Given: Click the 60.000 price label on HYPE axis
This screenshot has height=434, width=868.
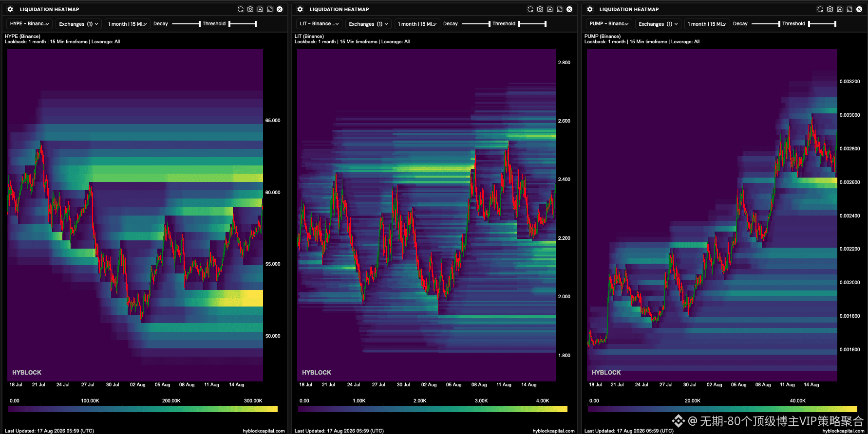Looking at the screenshot, I should pyautogui.click(x=273, y=193).
